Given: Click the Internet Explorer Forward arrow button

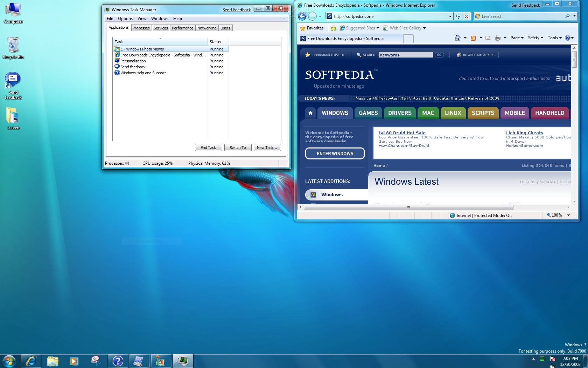Looking at the screenshot, I should point(312,16).
